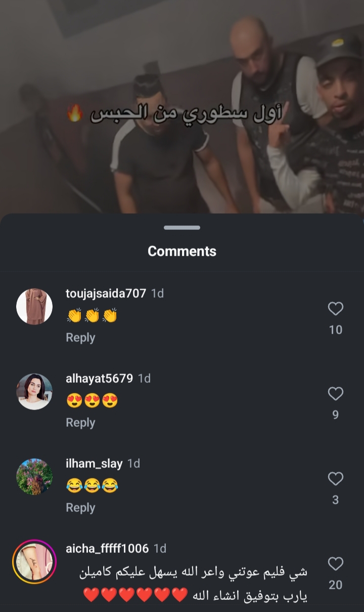Open ilham_slay username link

[94, 464]
